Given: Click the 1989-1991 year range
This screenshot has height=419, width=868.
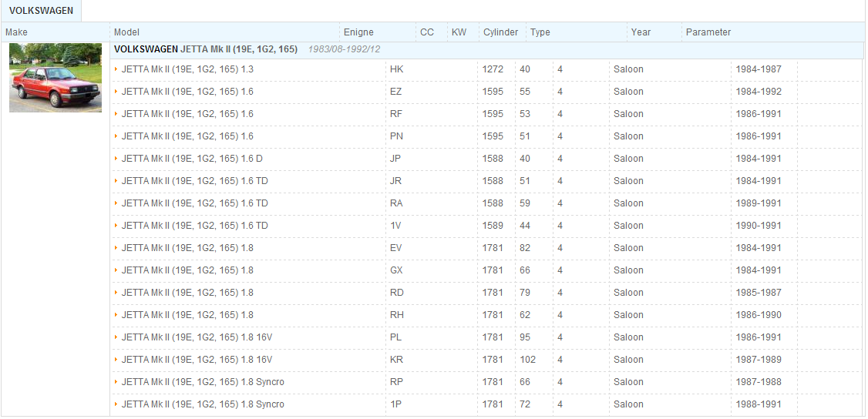Looking at the screenshot, I should coord(759,203).
